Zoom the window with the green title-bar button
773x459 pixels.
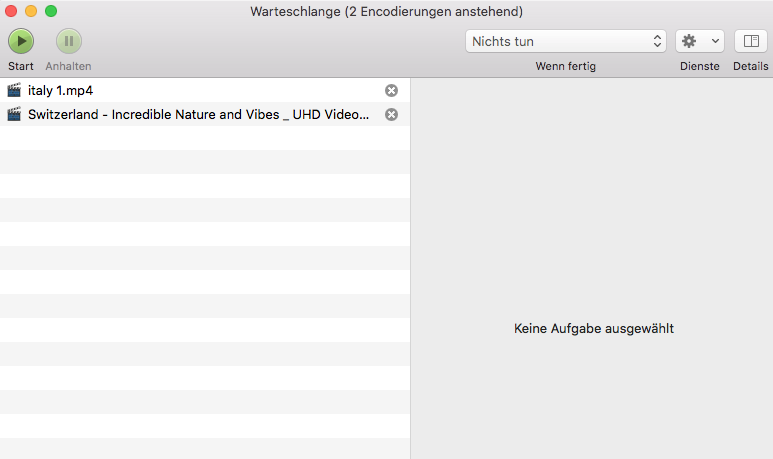point(51,11)
